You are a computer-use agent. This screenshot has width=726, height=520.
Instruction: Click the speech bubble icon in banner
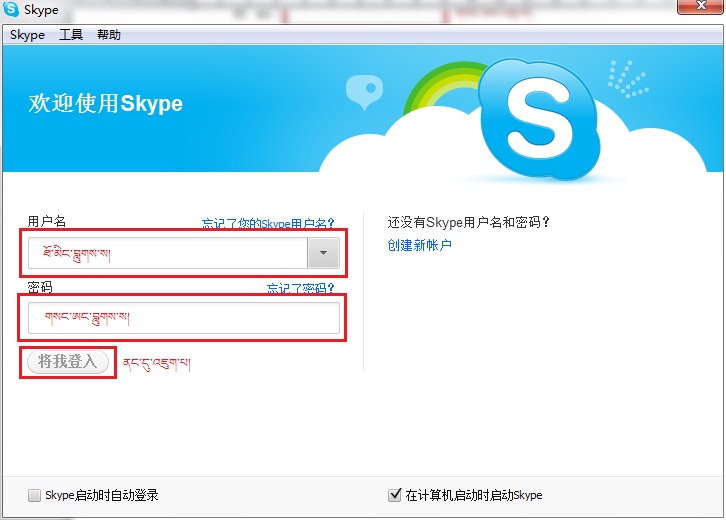[364, 92]
